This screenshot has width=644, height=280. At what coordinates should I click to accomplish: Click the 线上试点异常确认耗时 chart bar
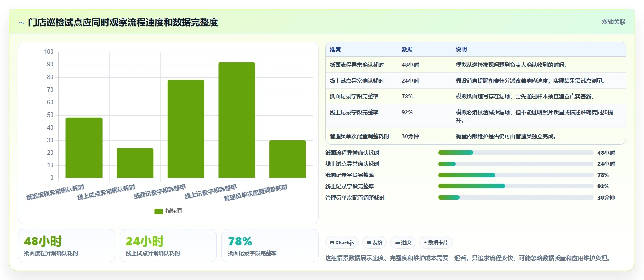(x=135, y=163)
